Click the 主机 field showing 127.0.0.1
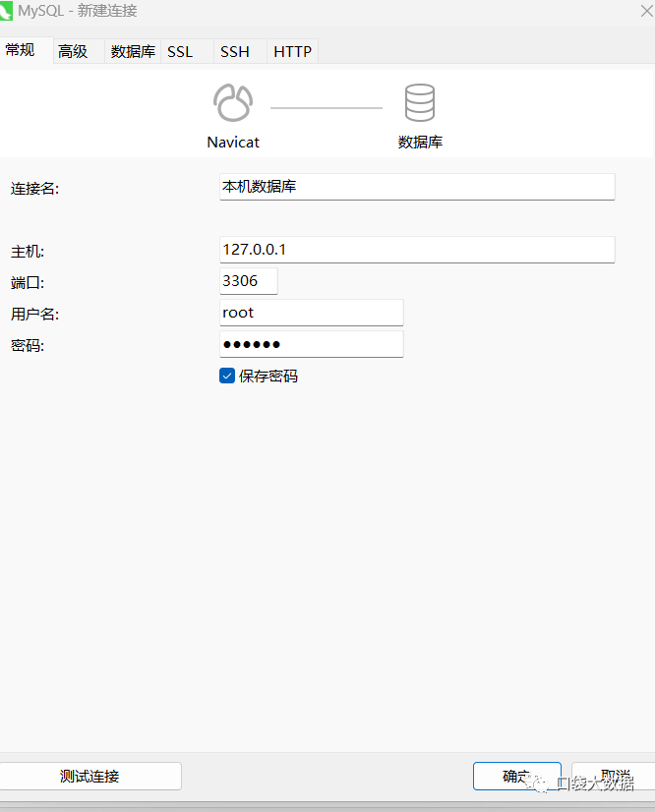Image resolution: width=655 pixels, height=812 pixels. tap(417, 250)
